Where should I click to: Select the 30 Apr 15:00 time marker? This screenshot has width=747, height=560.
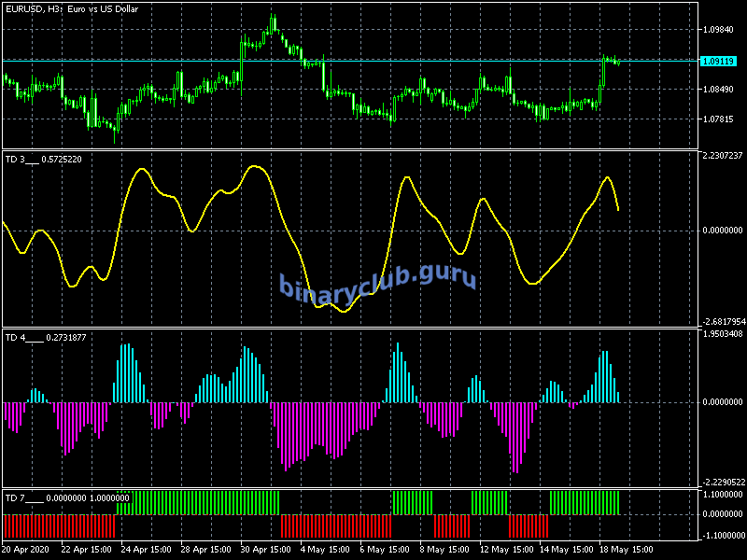click(264, 549)
